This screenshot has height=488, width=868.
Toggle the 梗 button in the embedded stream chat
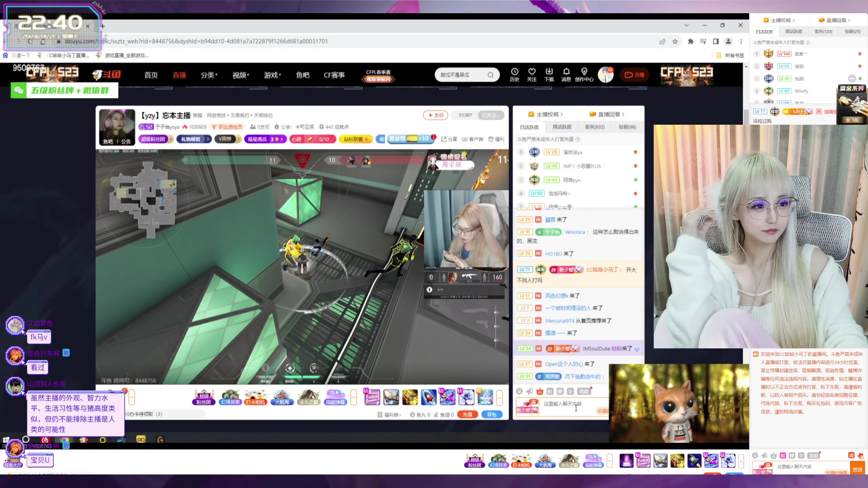pos(560,391)
